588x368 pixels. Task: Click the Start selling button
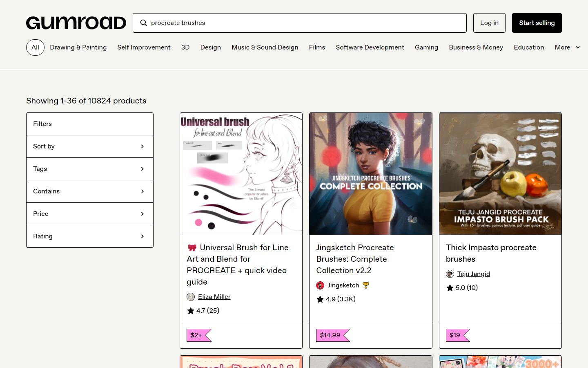point(537,23)
